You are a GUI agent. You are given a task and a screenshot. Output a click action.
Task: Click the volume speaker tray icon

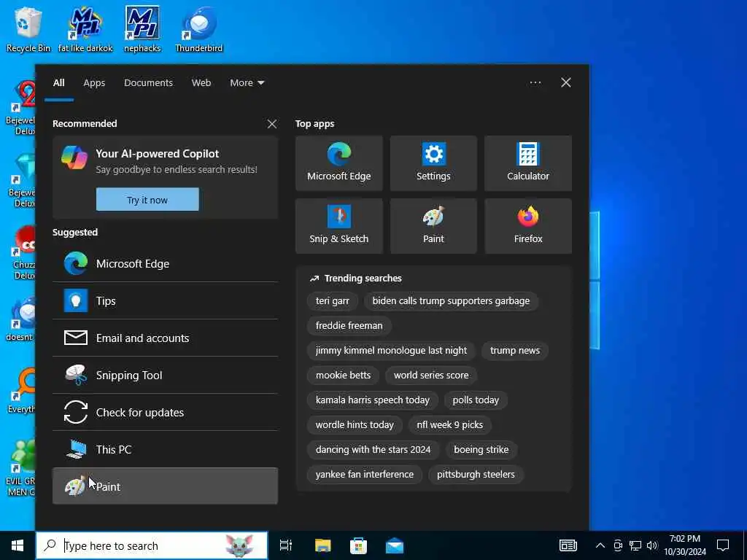click(x=652, y=545)
